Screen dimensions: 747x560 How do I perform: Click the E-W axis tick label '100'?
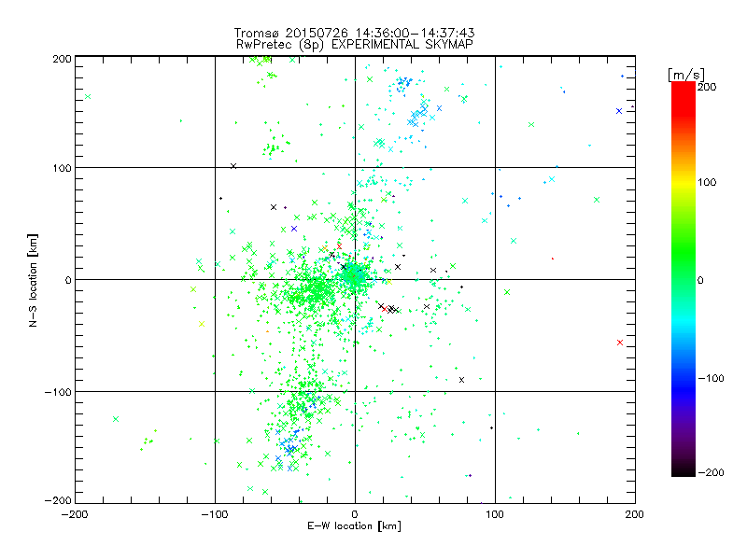click(495, 514)
